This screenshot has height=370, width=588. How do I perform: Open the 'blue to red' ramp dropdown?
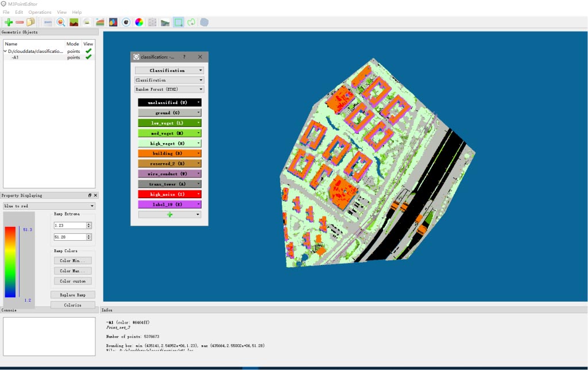(49, 206)
